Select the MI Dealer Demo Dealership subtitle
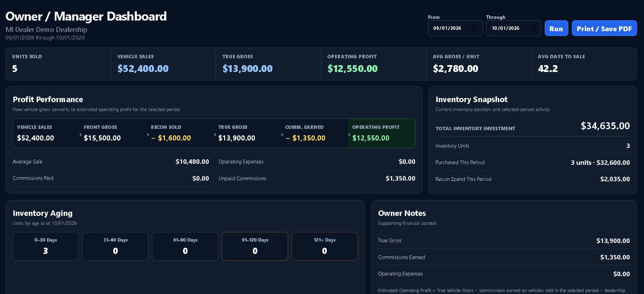 (x=47, y=29)
